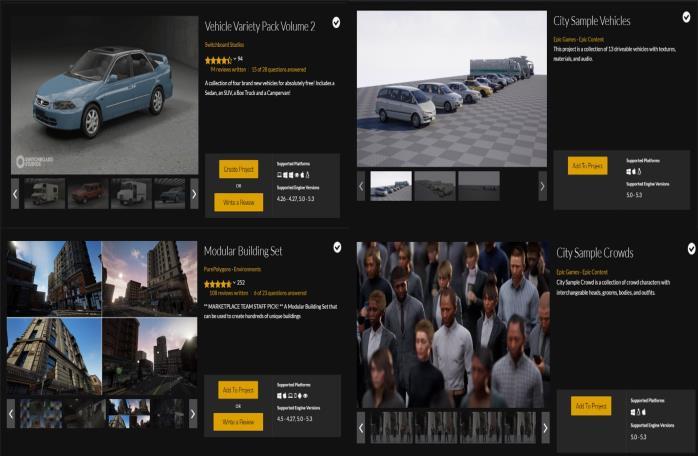This screenshot has height=456, width=698.
Task: Select third Modular Building Set thumbnail
Action: pyautogui.click(x=128, y=414)
